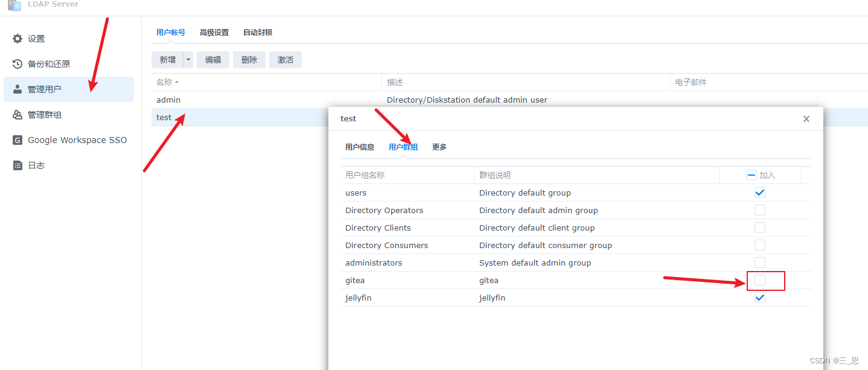Toggle the select-all 加入 header checkbox
The width and height of the screenshot is (868, 370).
coord(752,175)
